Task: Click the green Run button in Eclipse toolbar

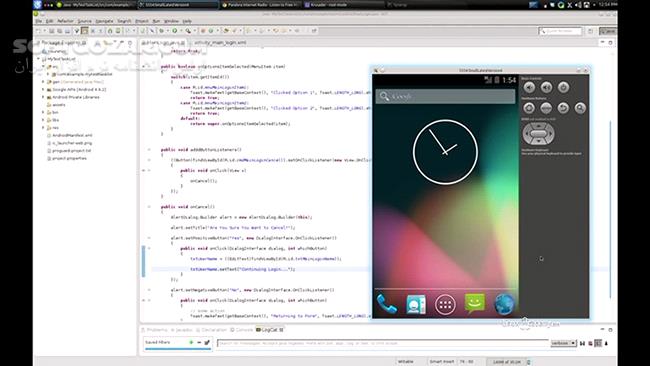Action: [175, 31]
